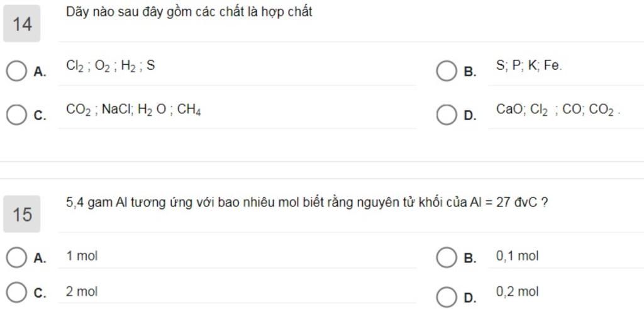Click answer text CO2 ; NaCl; H2O ; CH4
The width and height of the screenshot is (644, 309).
point(133,110)
